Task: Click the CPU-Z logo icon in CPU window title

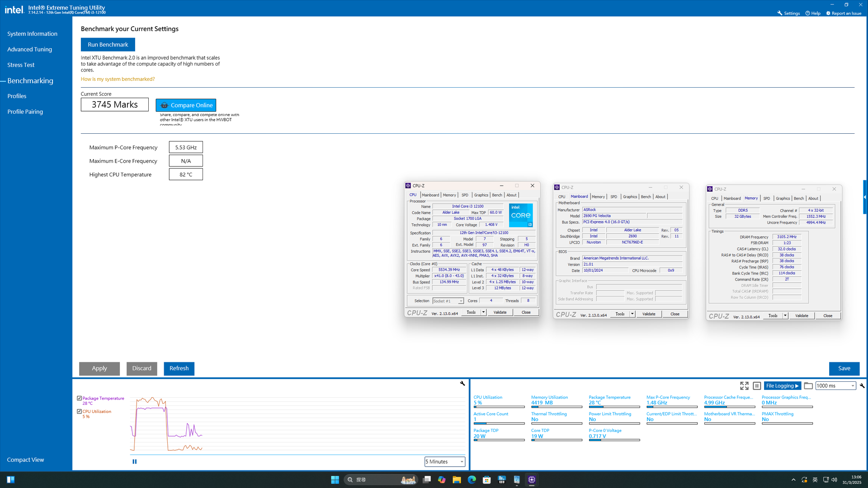Action: click(x=408, y=186)
